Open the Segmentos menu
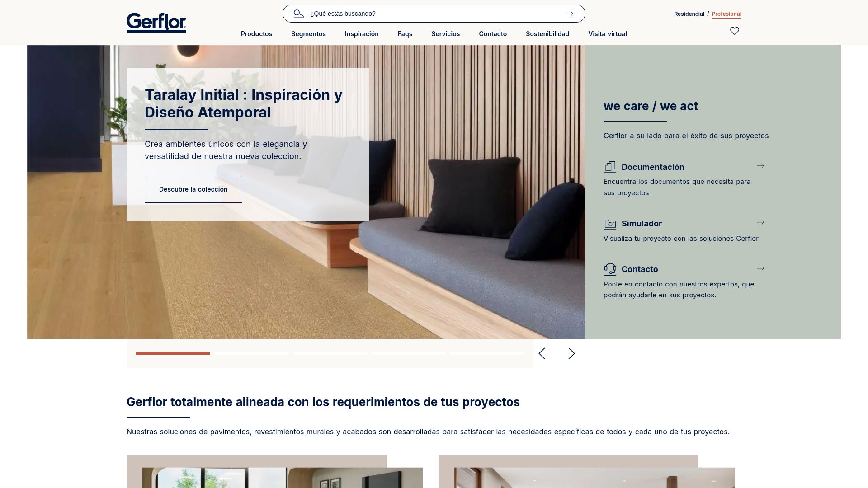Viewport: 868px width, 488px height. click(308, 34)
